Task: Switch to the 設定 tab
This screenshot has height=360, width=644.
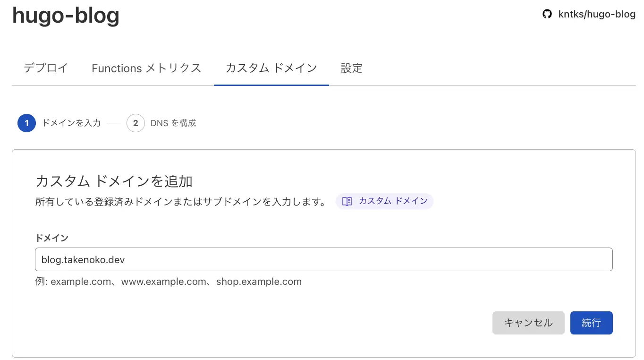Action: coord(351,68)
